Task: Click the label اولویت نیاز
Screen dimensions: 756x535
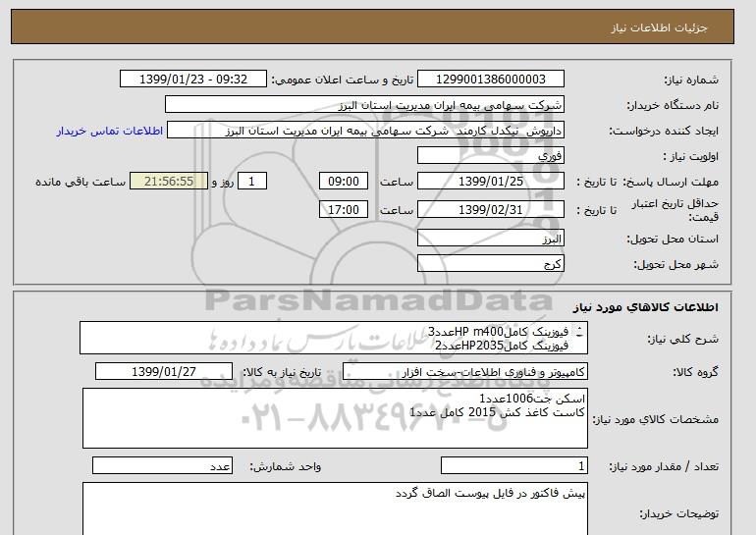Action: pos(691,156)
